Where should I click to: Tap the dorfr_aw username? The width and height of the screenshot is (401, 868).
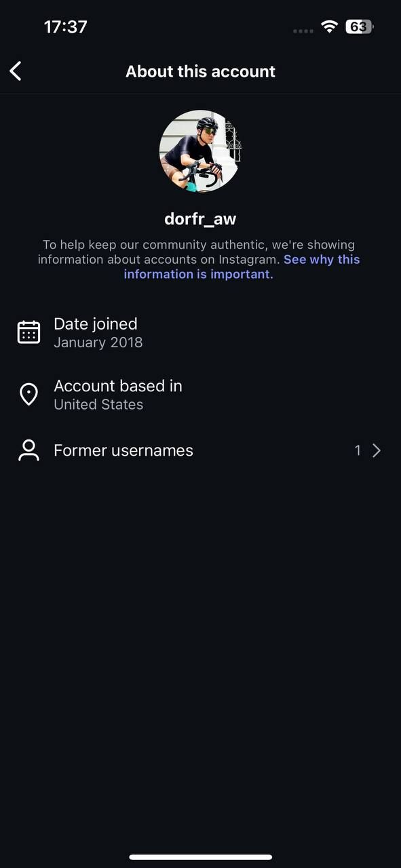pyautogui.click(x=200, y=219)
